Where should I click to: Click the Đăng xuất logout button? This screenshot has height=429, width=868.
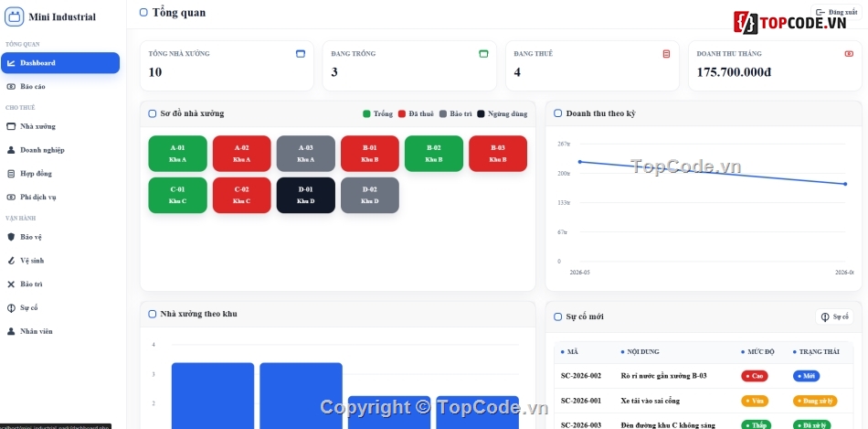(836, 12)
